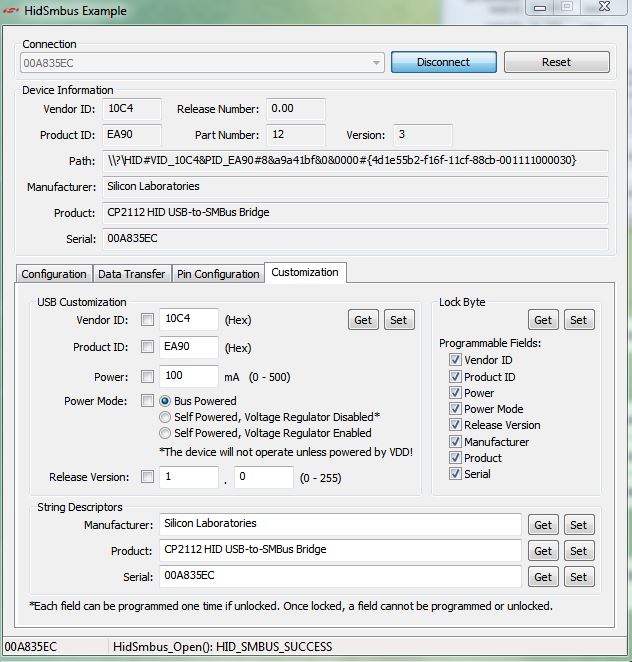This screenshot has height=662, width=632.
Task: Click Set button for Serial string
Action: pos(578,577)
